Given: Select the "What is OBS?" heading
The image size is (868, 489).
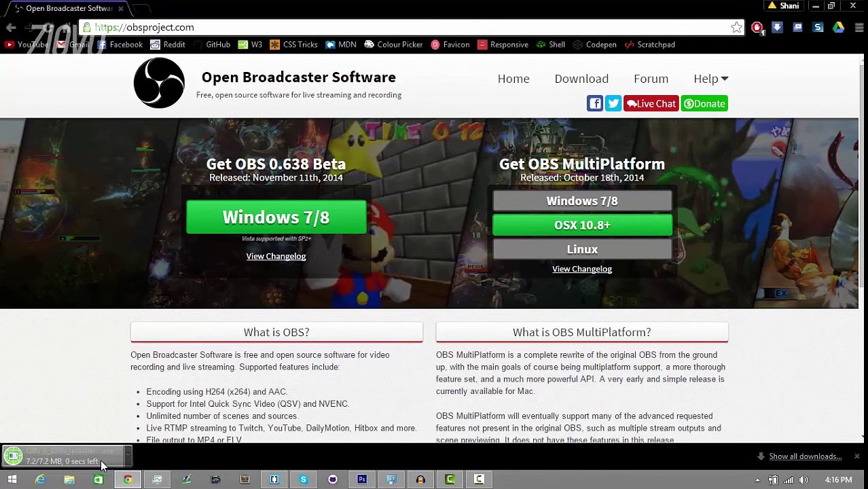Looking at the screenshot, I should click(276, 332).
